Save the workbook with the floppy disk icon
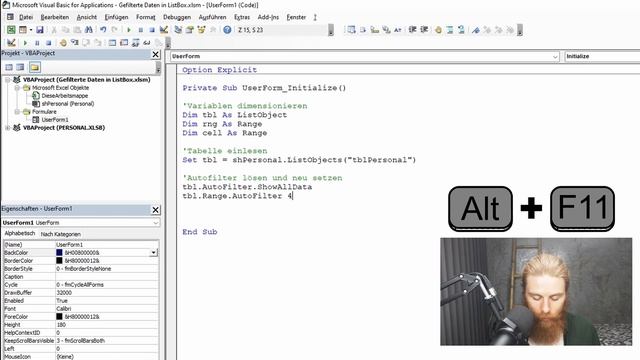640x360 pixels. pos(40,30)
